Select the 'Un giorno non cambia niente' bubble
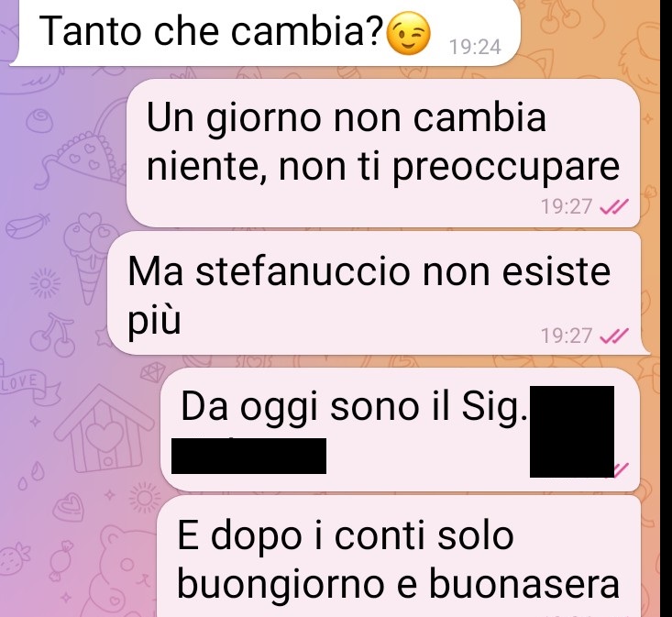672x617 pixels. click(x=383, y=153)
